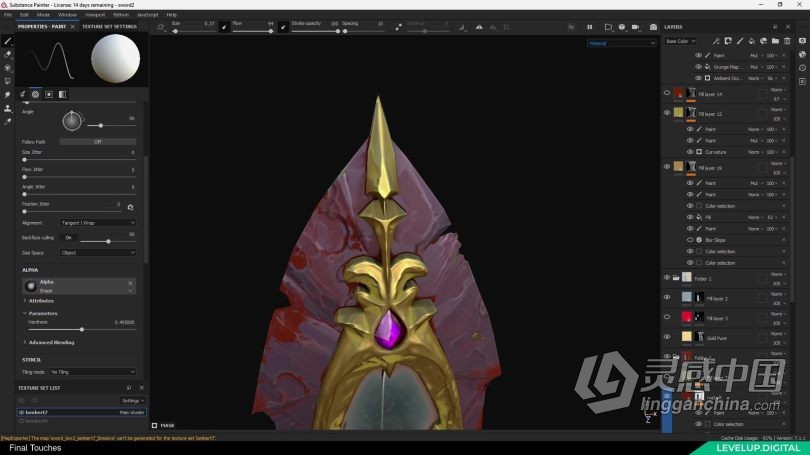Screen dimensions: 810x455
Task: Open the Alignment dropdown
Action: click(98, 223)
